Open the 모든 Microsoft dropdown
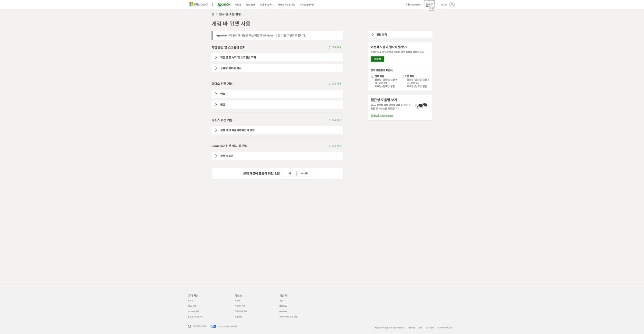This screenshot has width=644, height=334. [414, 5]
